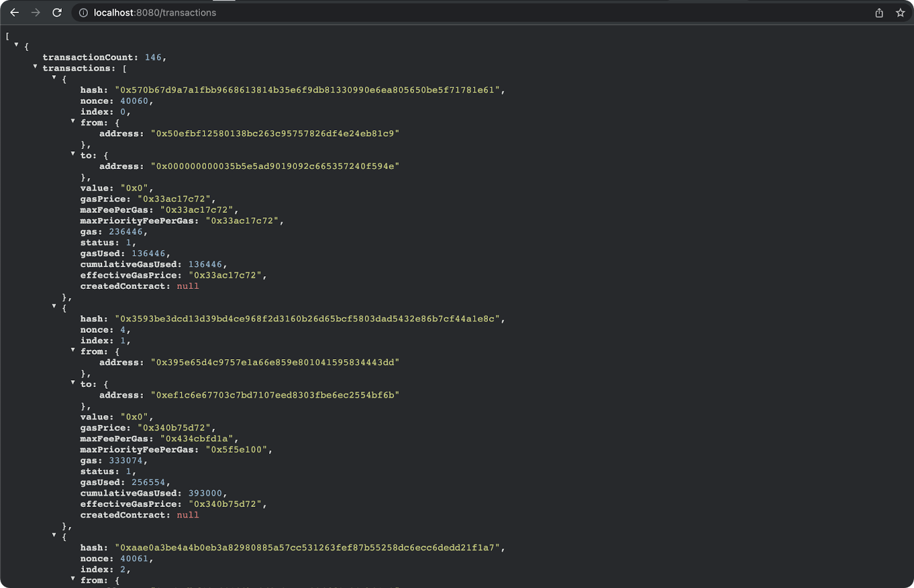
Task: Collapse the second transaction's to object
Action: tap(73, 382)
